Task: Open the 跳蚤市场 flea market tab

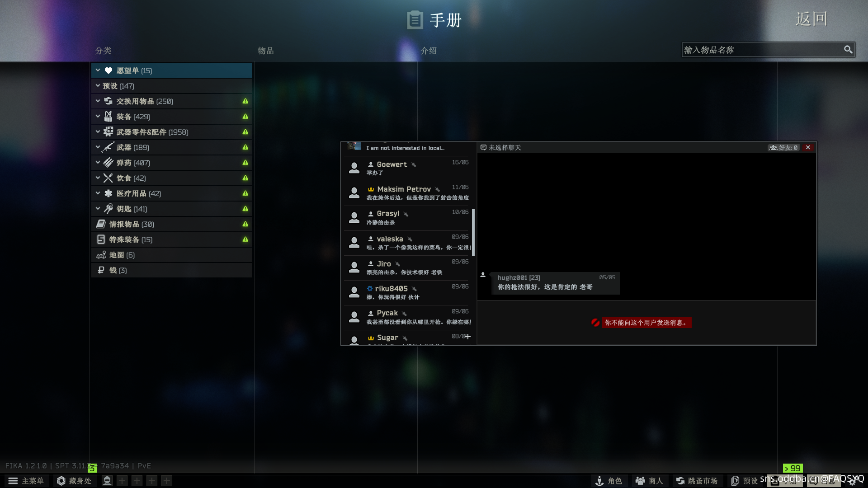Action: click(697, 481)
